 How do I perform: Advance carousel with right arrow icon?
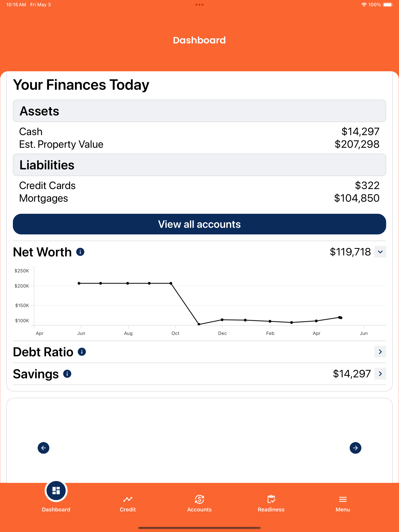(x=355, y=447)
